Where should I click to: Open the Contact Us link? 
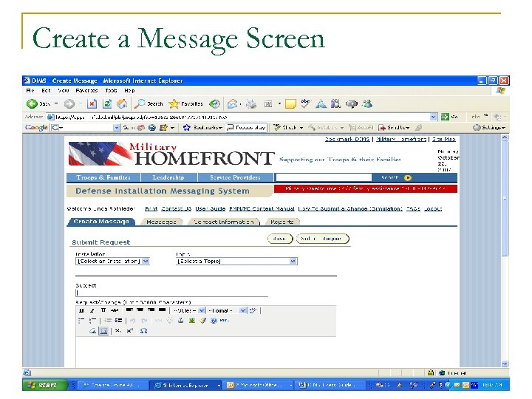coord(177,208)
